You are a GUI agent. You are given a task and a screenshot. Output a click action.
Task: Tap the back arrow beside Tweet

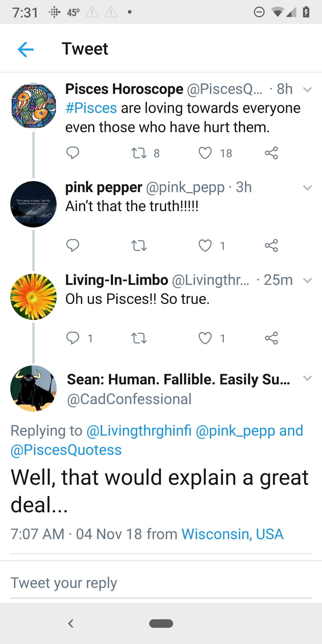(26, 49)
